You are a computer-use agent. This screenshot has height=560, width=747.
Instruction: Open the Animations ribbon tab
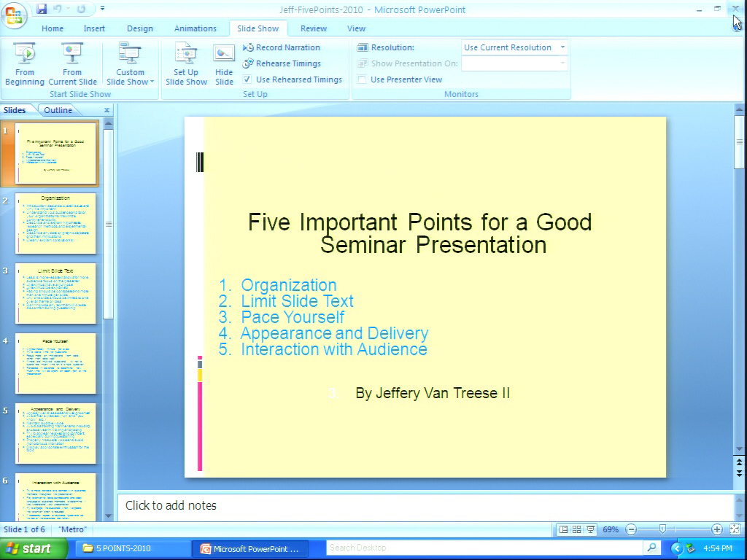click(x=196, y=28)
